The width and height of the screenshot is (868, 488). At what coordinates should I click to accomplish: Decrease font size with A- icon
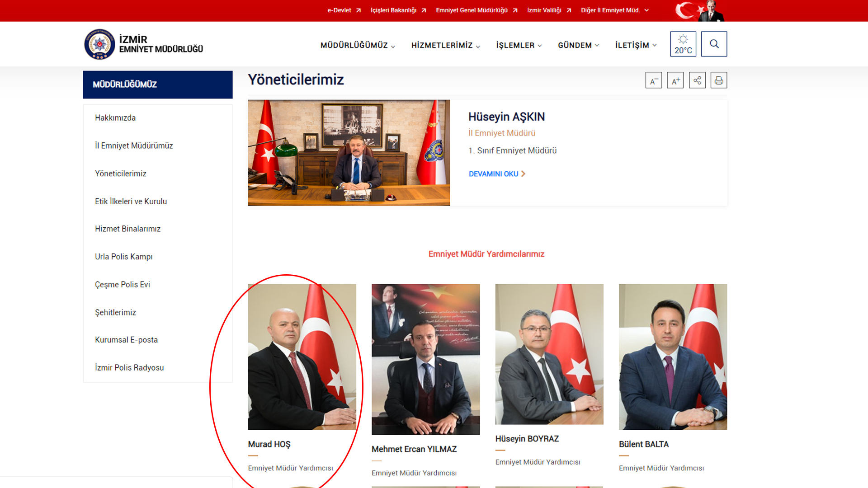(653, 80)
